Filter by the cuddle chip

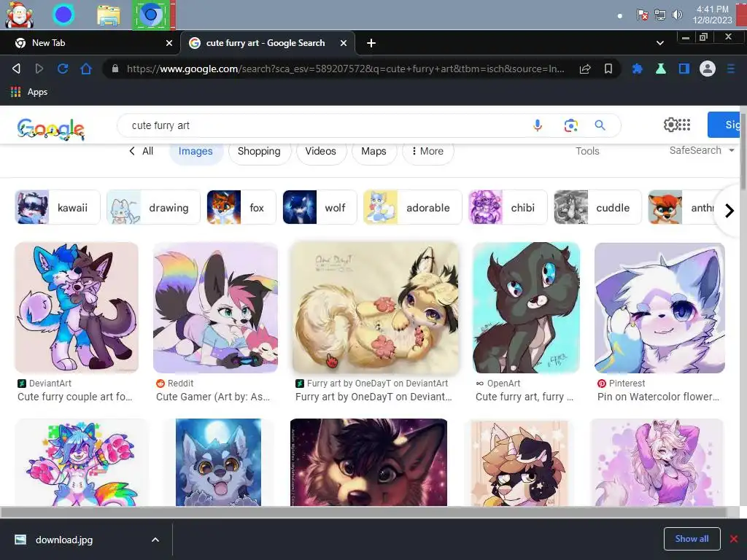(x=598, y=207)
